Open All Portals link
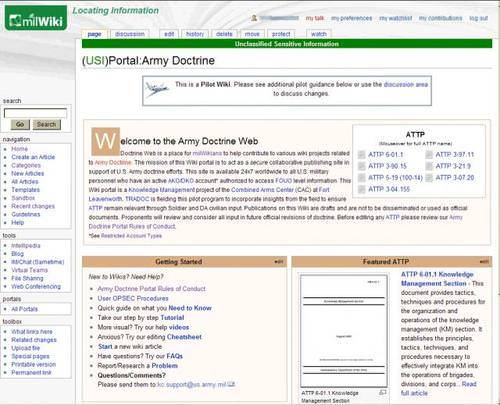 pyautogui.click(x=25, y=309)
